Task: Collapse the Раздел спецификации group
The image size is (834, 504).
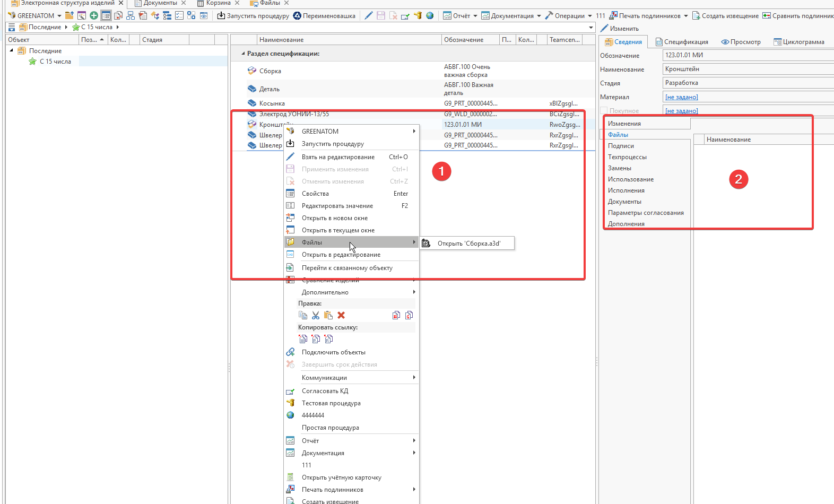Action: pyautogui.click(x=243, y=54)
